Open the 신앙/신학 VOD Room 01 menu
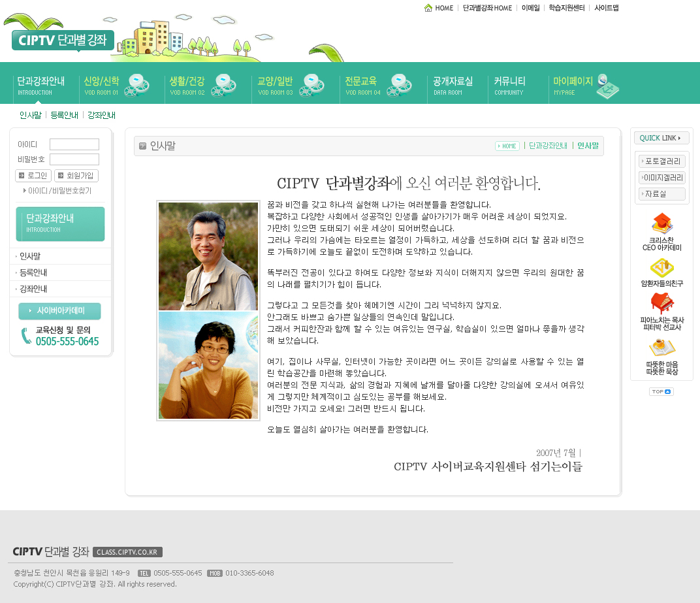The height and width of the screenshot is (603, 700). pyautogui.click(x=102, y=85)
